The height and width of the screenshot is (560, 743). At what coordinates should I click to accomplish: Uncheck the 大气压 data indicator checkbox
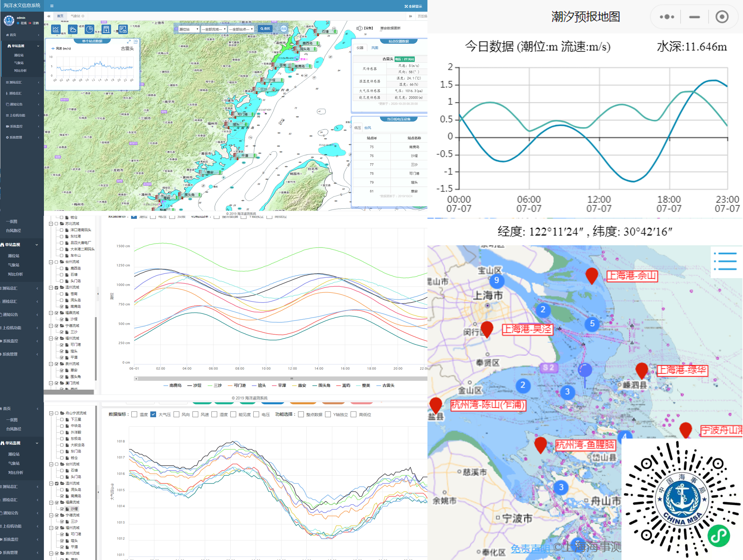point(153,414)
